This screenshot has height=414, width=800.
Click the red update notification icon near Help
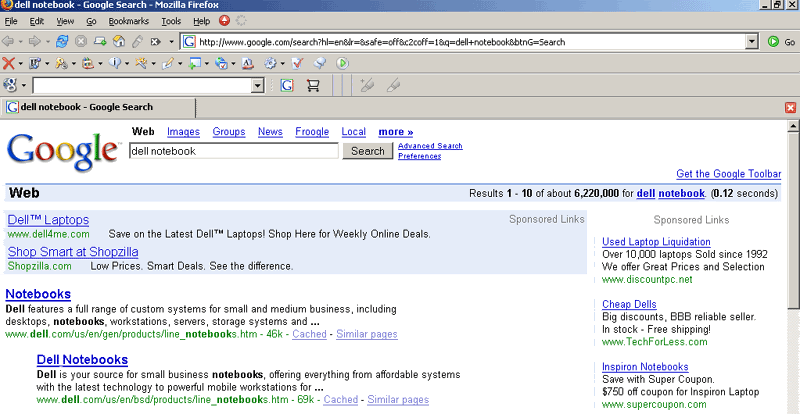pos(224,21)
